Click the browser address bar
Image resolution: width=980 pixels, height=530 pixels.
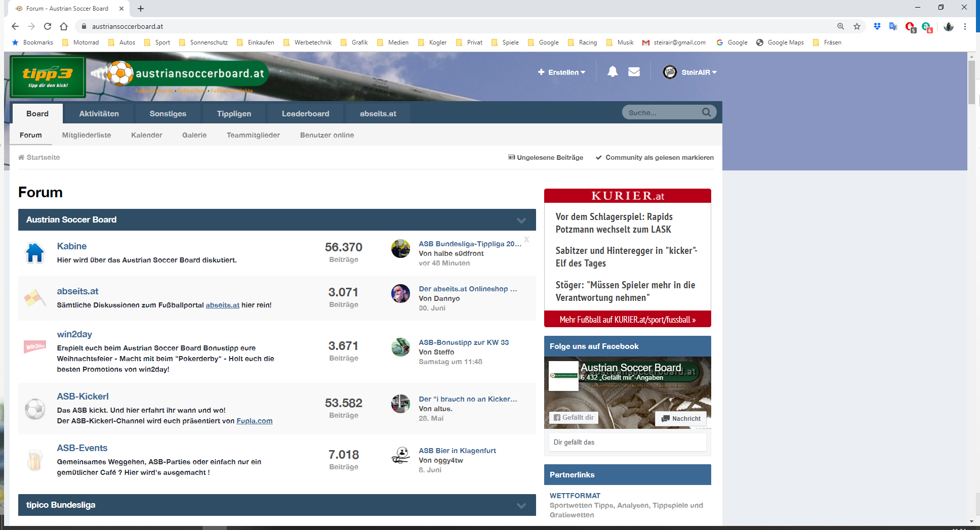click(x=456, y=26)
